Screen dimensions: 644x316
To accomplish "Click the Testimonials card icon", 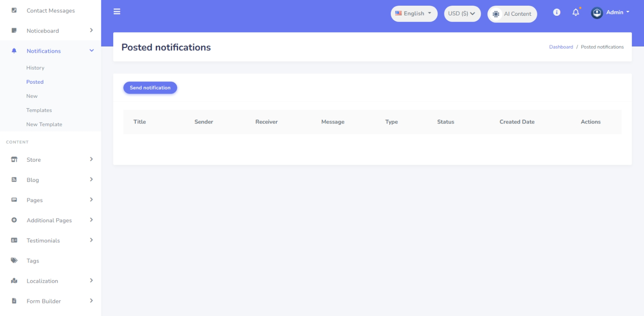I will click(x=14, y=240).
